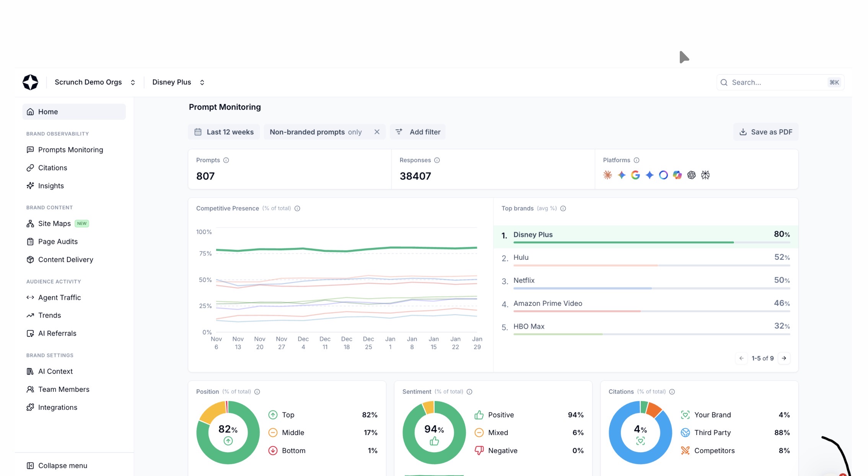Open the Last 12 weeks date range
868x476 pixels.
coord(224,132)
